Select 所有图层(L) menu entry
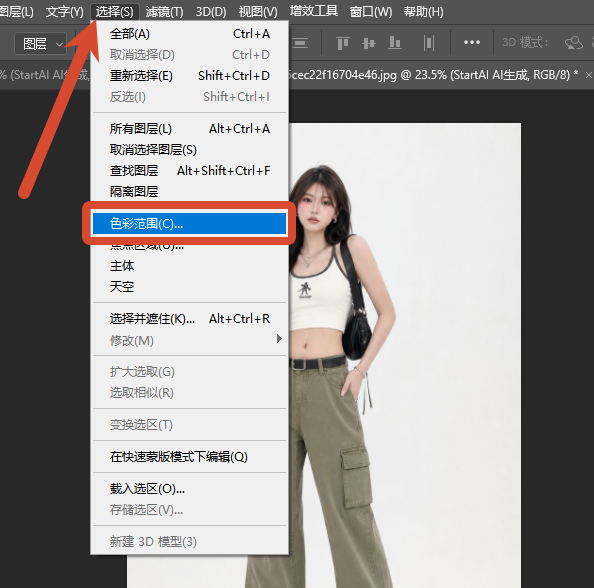This screenshot has height=588, width=594. (189, 129)
